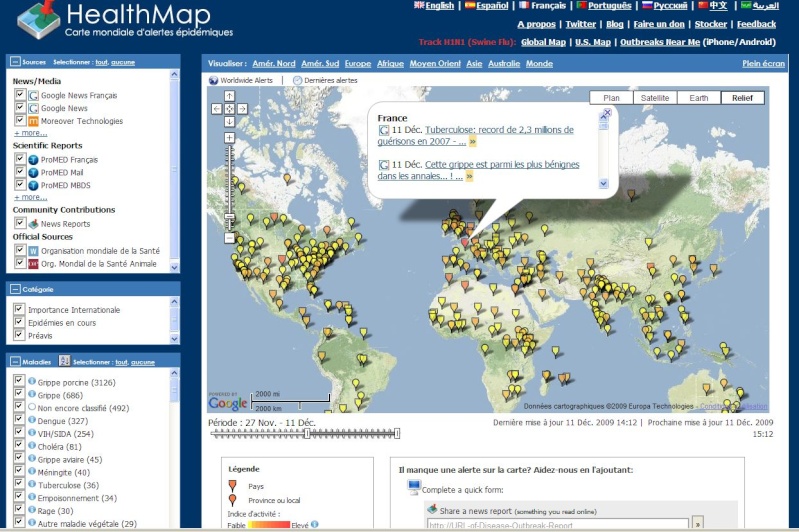The height and width of the screenshot is (532, 799).
Task: Recenter map with the center pan button
Action: (229, 109)
